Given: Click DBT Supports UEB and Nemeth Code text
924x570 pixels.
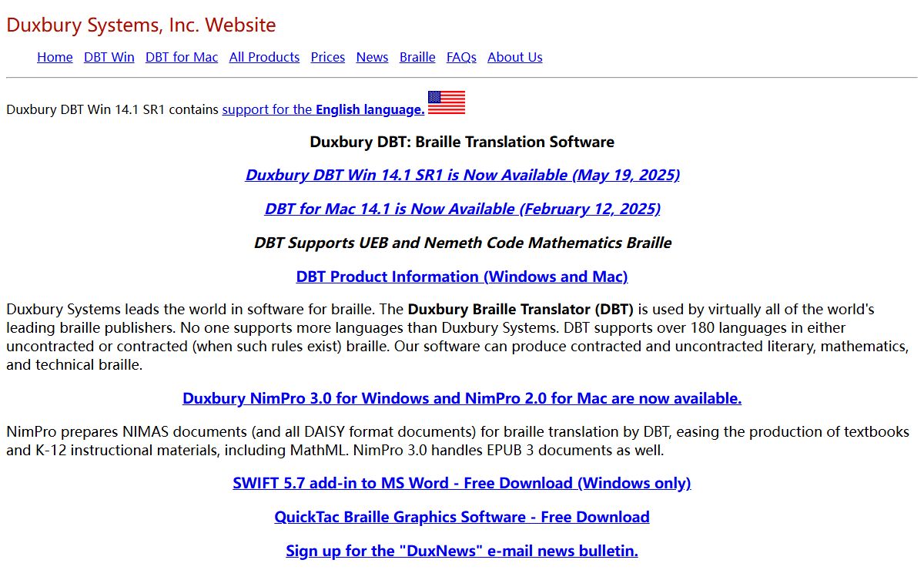Looking at the screenshot, I should click(463, 243).
